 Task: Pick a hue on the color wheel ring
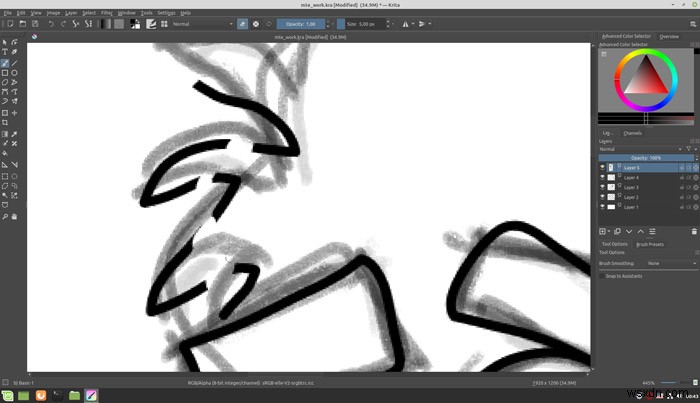(646, 53)
